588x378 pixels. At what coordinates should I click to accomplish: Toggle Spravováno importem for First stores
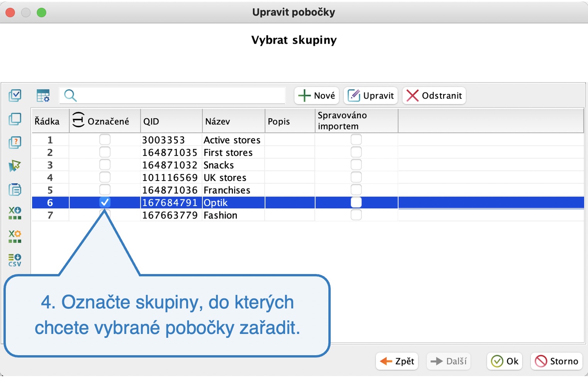coord(356,152)
